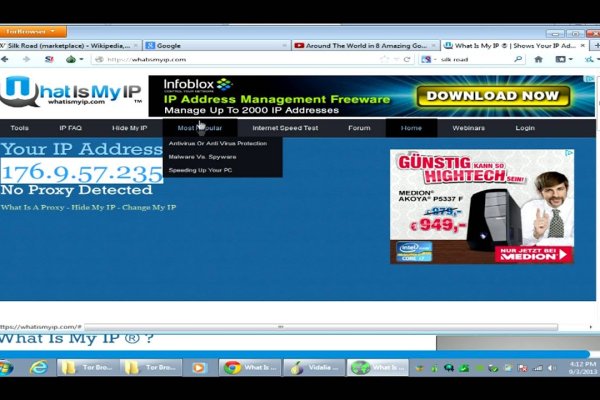600x400 pixels.
Task: Click the browser home icon
Action: tap(538, 59)
